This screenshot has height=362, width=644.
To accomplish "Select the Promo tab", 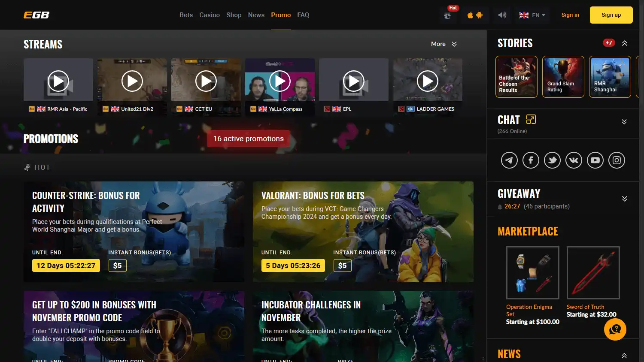I will (281, 15).
